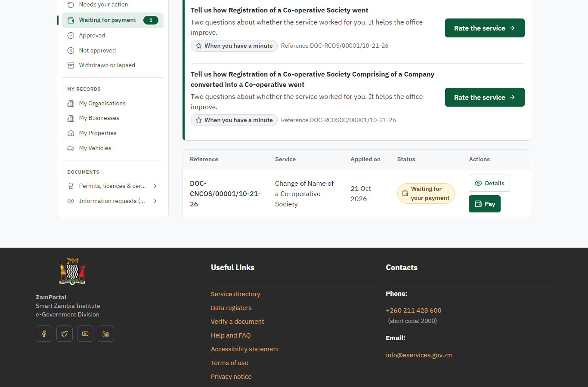The image size is (588, 387).
Task: Expand Information requests chevron
Action: tap(155, 201)
